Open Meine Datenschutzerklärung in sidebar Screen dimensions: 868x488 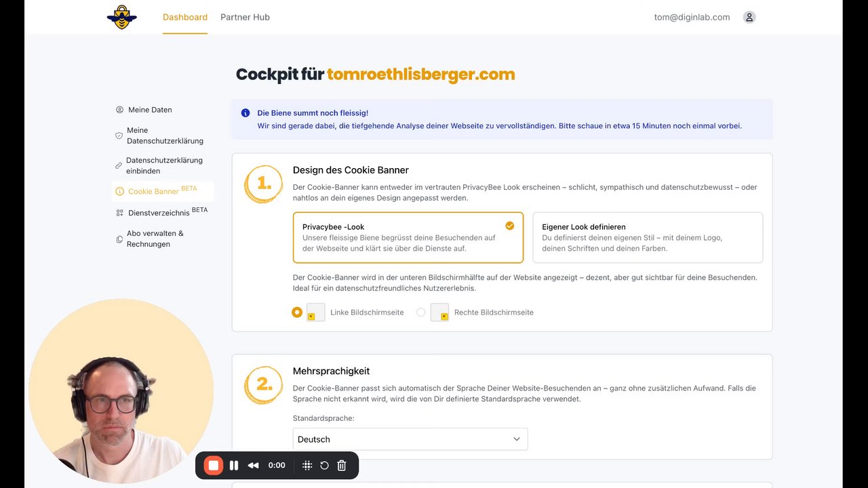click(165, 136)
